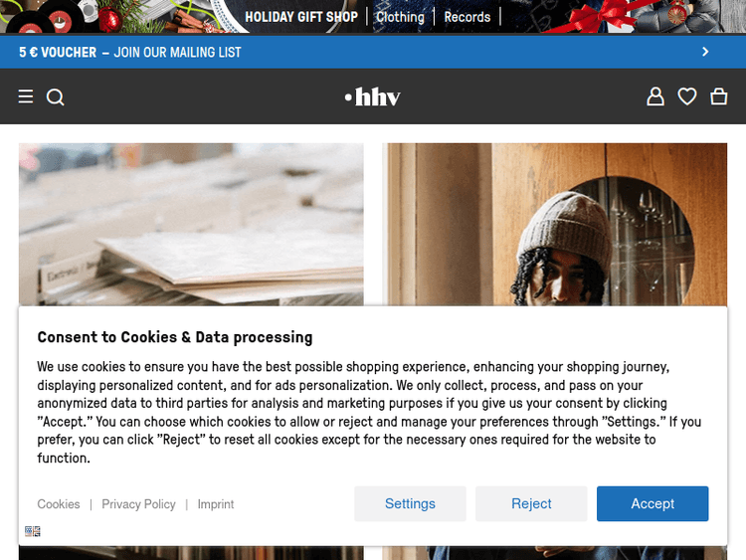Select Records in the holiday banner
The width and height of the screenshot is (746, 560).
click(x=466, y=17)
